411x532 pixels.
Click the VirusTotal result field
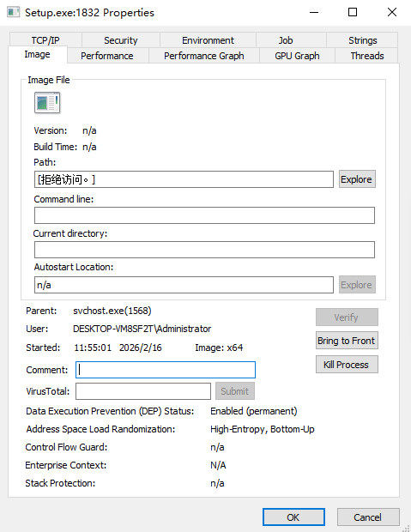click(143, 391)
